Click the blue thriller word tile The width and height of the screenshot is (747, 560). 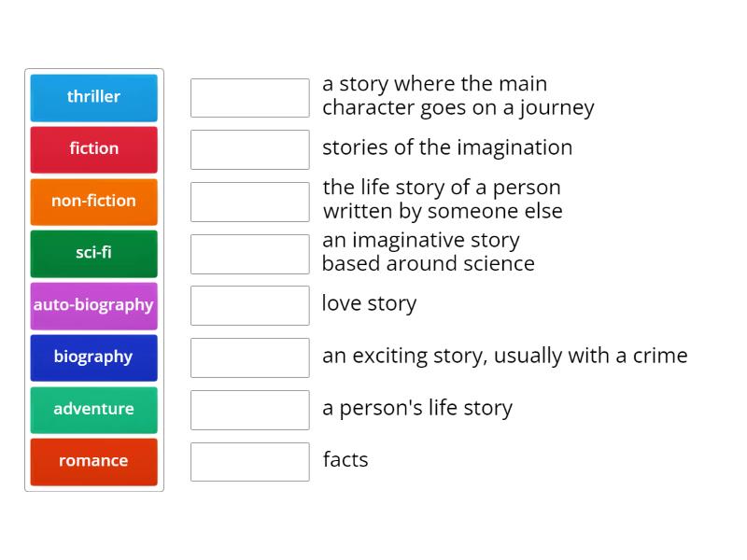(93, 97)
